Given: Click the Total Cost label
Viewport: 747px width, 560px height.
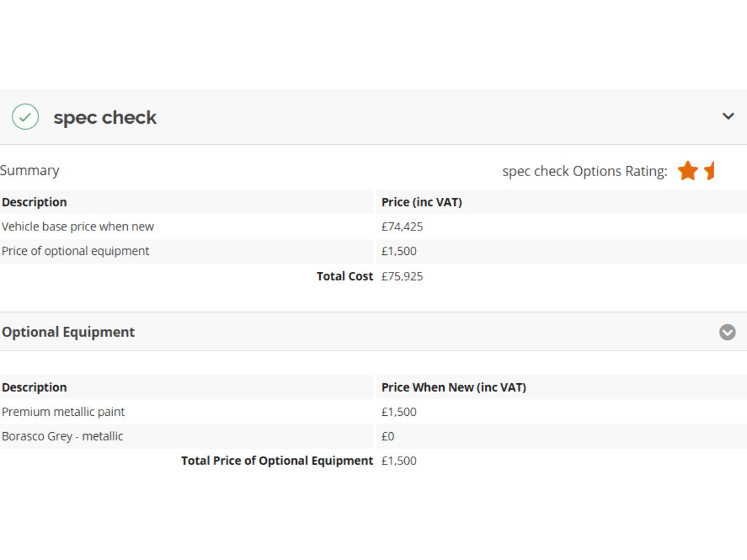Looking at the screenshot, I should pos(344,276).
